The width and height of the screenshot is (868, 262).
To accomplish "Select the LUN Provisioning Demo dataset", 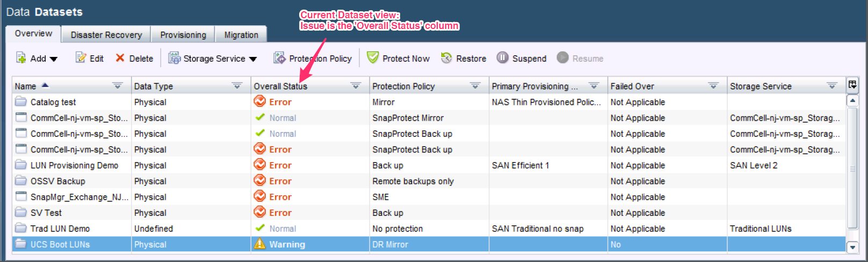I will [74, 165].
